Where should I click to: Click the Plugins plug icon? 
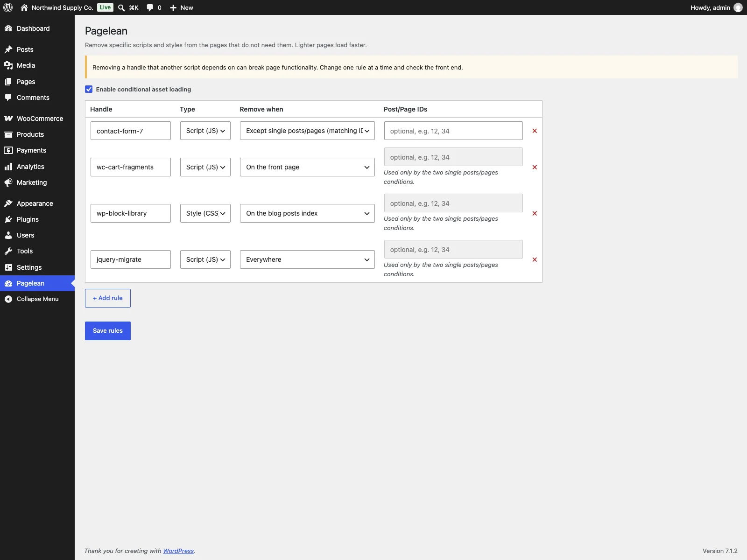(8, 219)
